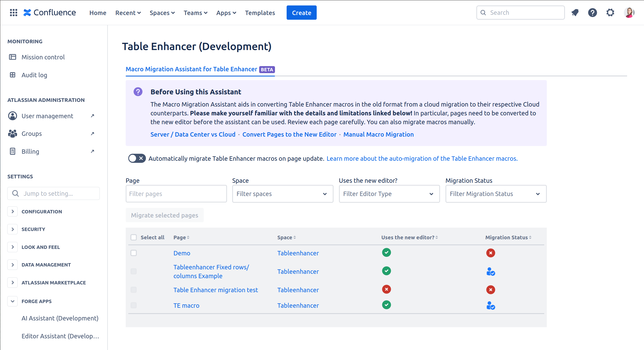Open the Convert Pages to the New Editor link

[289, 134]
